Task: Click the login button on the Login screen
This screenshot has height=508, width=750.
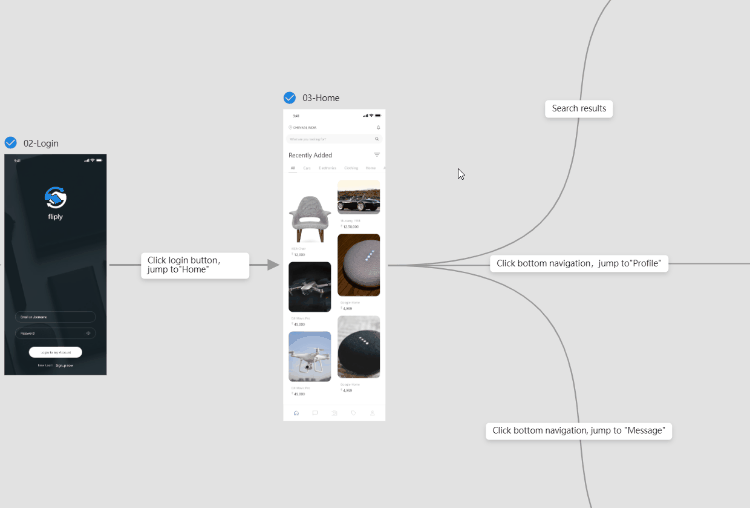Action: 56,352
